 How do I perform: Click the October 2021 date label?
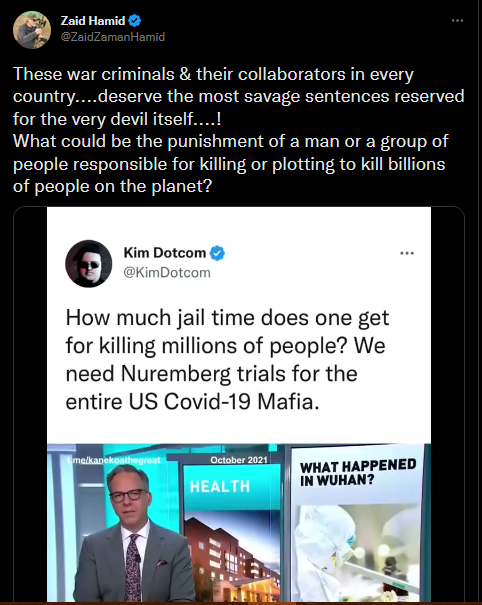pos(239,460)
